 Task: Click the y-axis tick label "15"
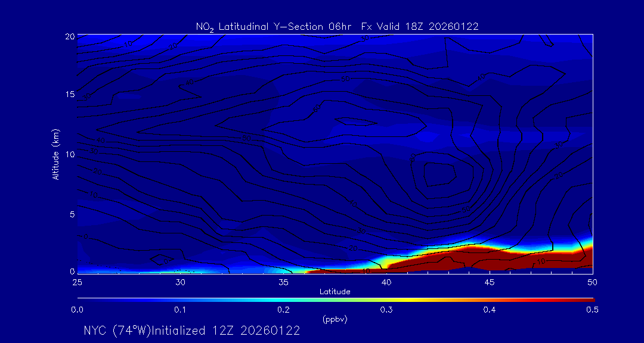70,94
